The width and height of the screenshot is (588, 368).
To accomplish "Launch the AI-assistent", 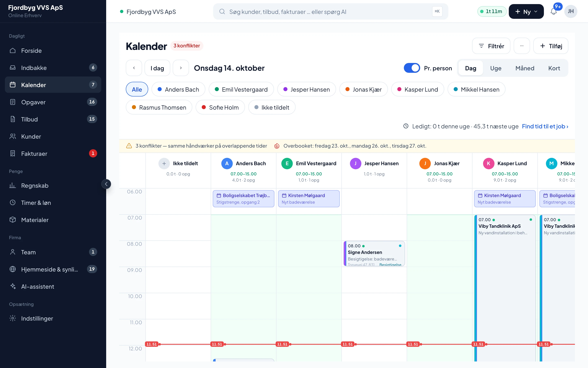I will click(x=53, y=286).
